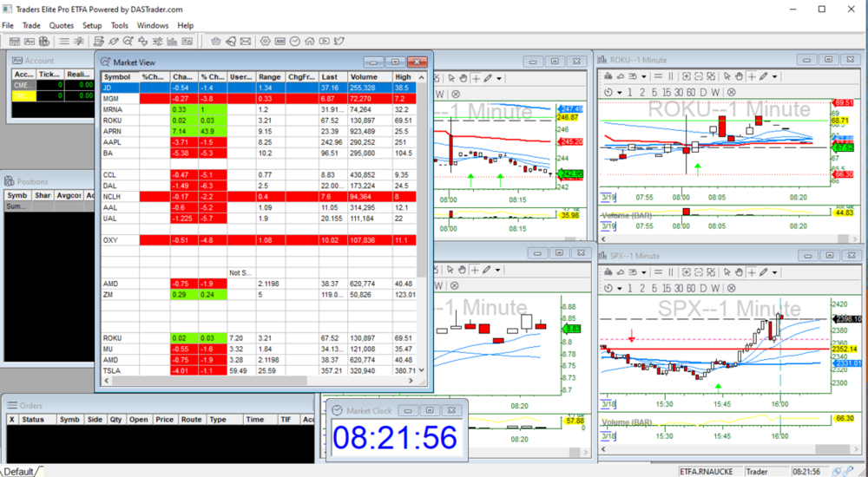This screenshot has width=868, height=477.
Task: Expand the chart settings dropdown arrow in ROKU chart
Action: pos(644,76)
